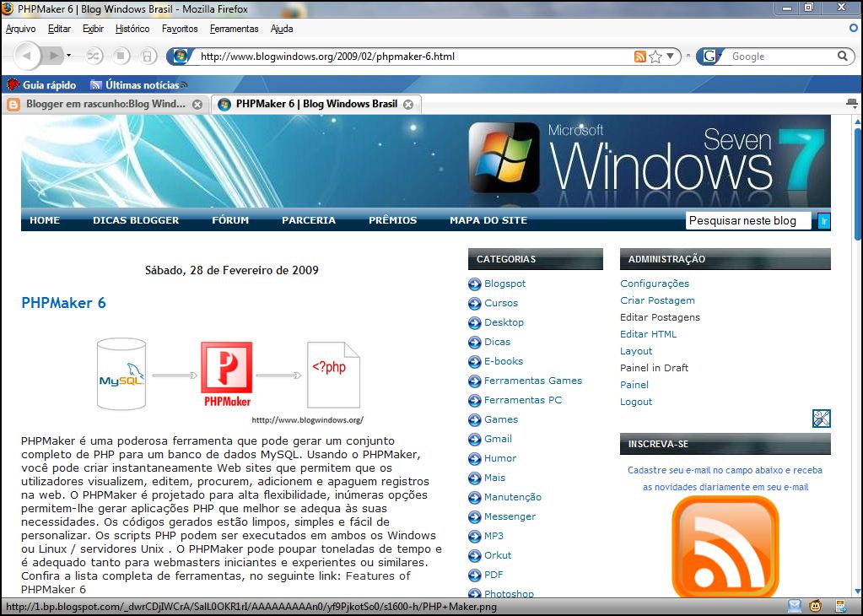Open the Ferramentas menu
Screen dimensions: 863x616
[x=234, y=29]
